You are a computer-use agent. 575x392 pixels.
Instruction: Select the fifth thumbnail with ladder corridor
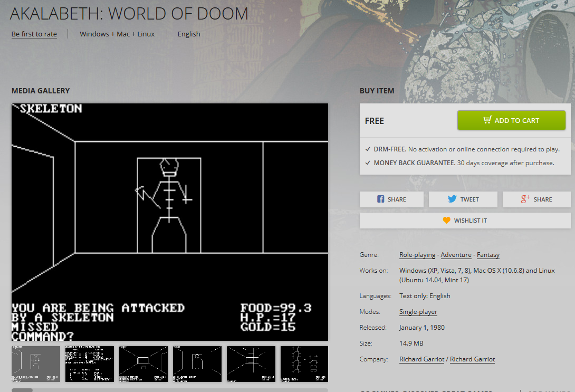point(251,364)
